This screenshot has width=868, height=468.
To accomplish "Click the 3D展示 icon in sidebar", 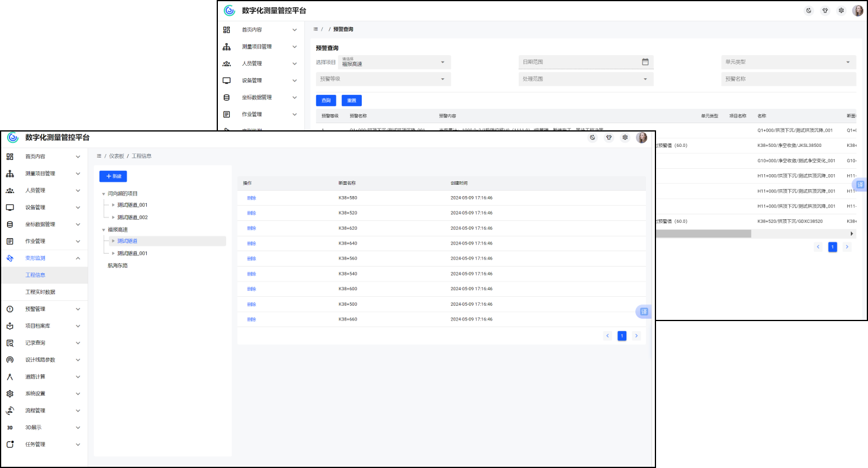I will click(10, 427).
